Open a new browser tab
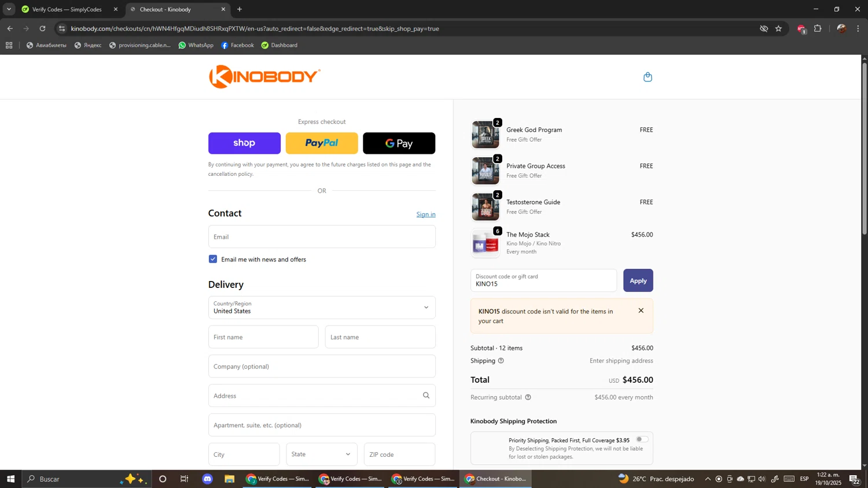This screenshot has height=488, width=868. (240, 9)
